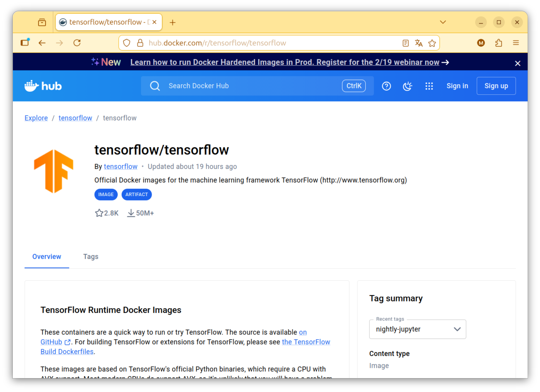
Task: Toggle dark mode with the moon icon
Action: (x=408, y=86)
